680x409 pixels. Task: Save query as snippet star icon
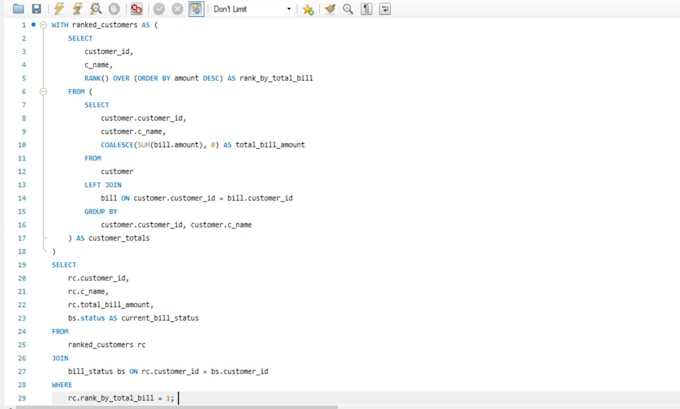pyautogui.click(x=308, y=9)
